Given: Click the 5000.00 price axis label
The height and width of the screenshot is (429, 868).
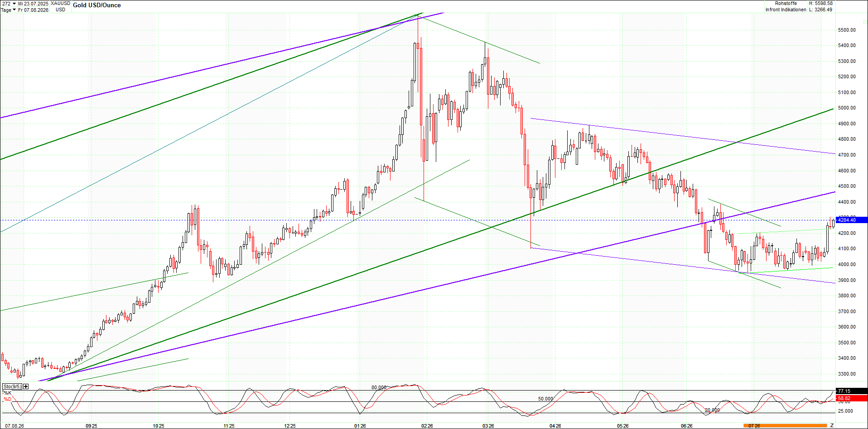Looking at the screenshot, I should [847, 108].
